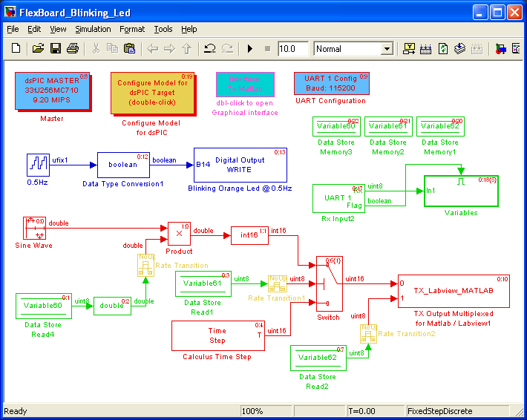527x420 pixels.
Task: Open the Tools menu
Action: (163, 29)
